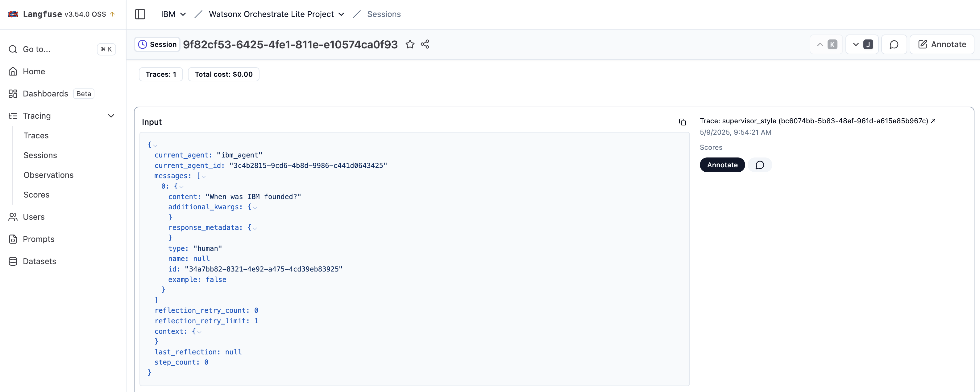Collapse message item 0 object
Image resolution: width=980 pixels, height=392 pixels.
(181, 187)
